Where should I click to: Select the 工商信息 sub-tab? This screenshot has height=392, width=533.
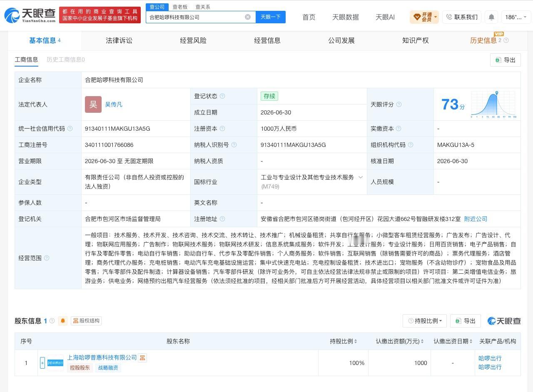point(26,60)
